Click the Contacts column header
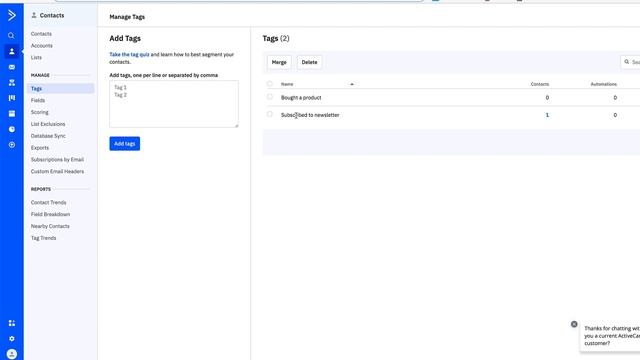The height and width of the screenshot is (360, 640). click(x=540, y=84)
